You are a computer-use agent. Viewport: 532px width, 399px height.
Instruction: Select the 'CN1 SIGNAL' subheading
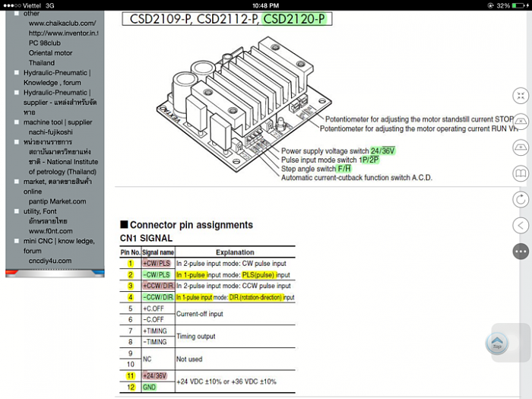coord(146,238)
